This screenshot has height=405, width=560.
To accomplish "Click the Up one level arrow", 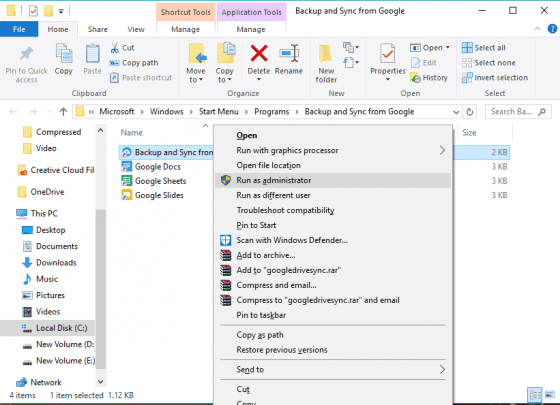I will [x=63, y=112].
